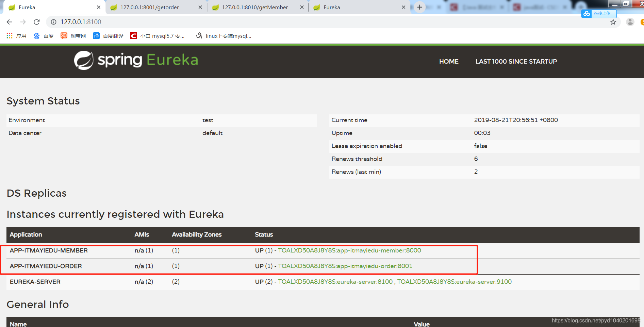The width and height of the screenshot is (644, 327).
Task: Open the app-itmayiedu-member:8000 instance link
Action: point(349,250)
